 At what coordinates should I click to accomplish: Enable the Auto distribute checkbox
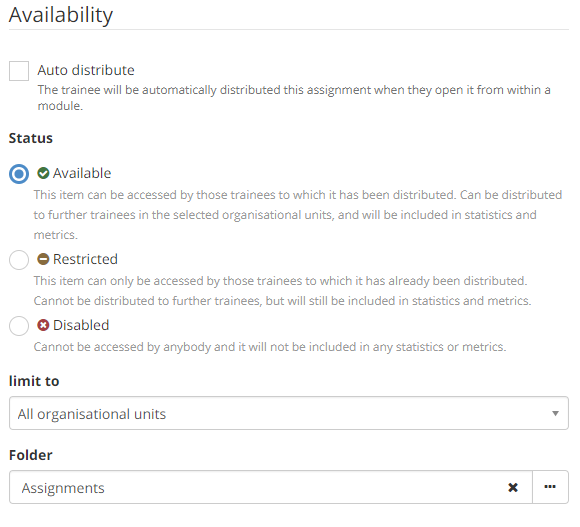[19, 71]
